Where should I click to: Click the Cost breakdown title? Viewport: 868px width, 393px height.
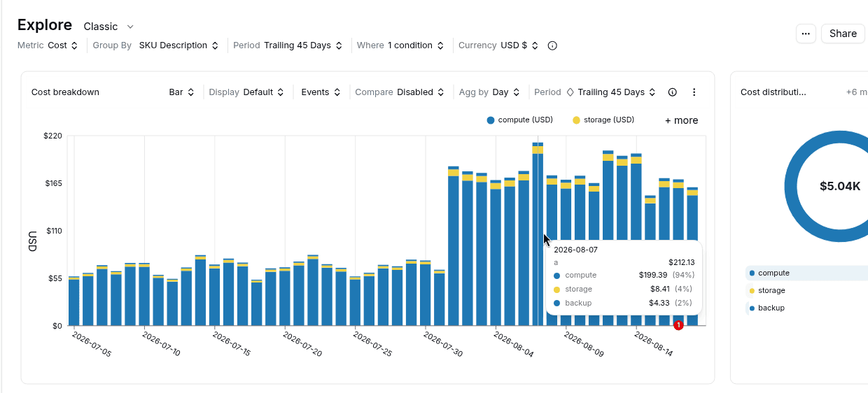pos(65,92)
